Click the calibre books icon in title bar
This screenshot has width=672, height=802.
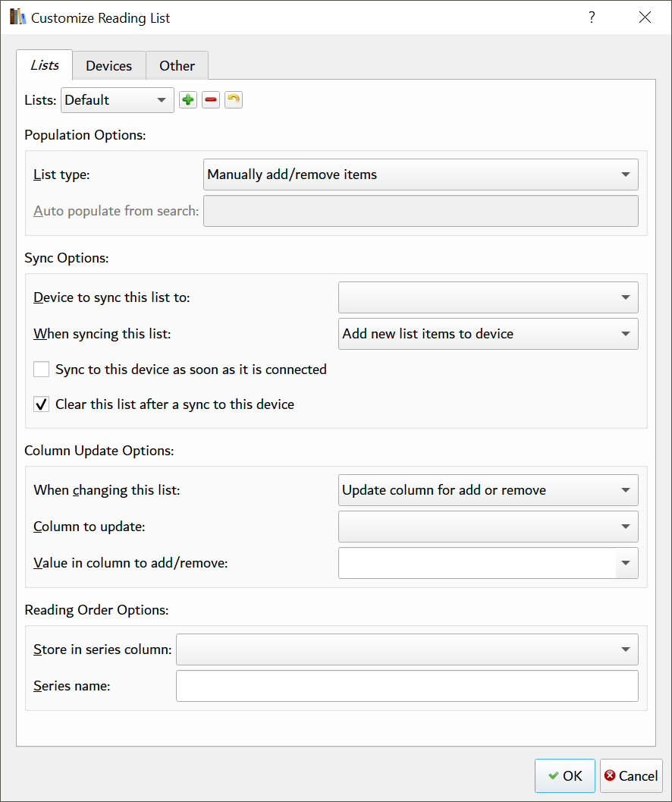point(17,17)
